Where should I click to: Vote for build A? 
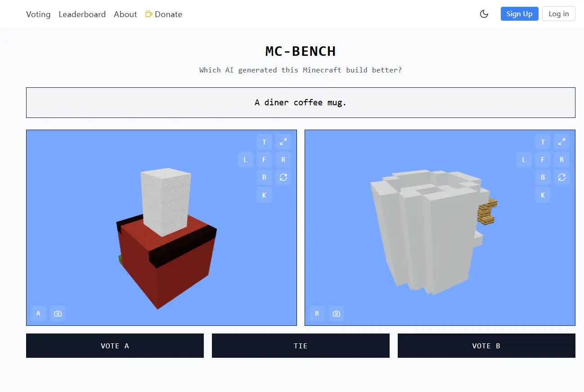[x=115, y=346]
